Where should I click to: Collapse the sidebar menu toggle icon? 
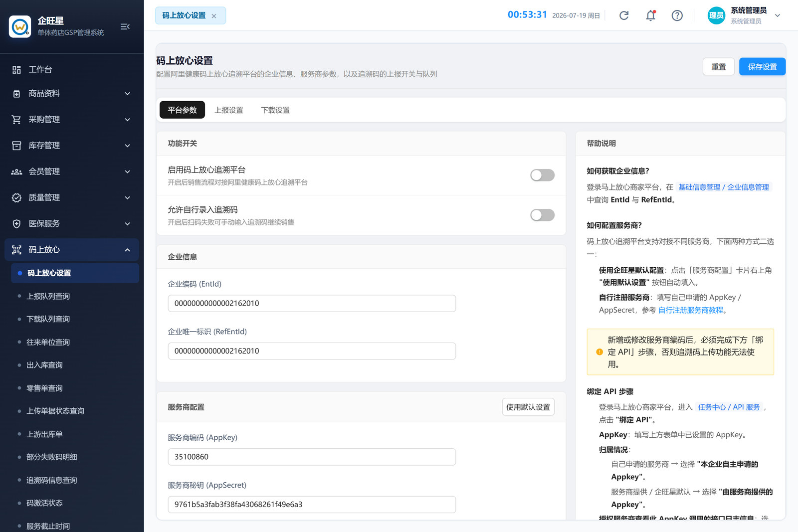coord(125,26)
